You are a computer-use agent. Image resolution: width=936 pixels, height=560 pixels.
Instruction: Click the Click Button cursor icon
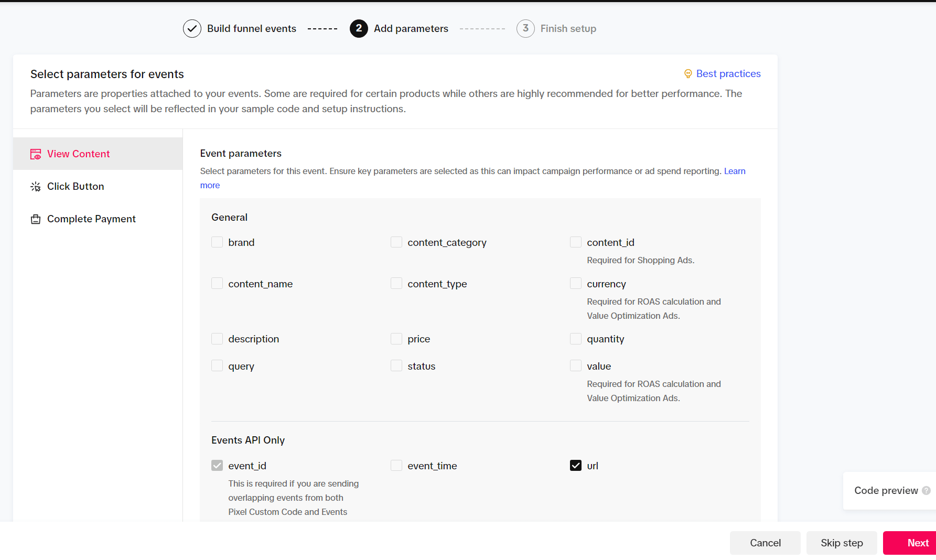pyautogui.click(x=36, y=187)
